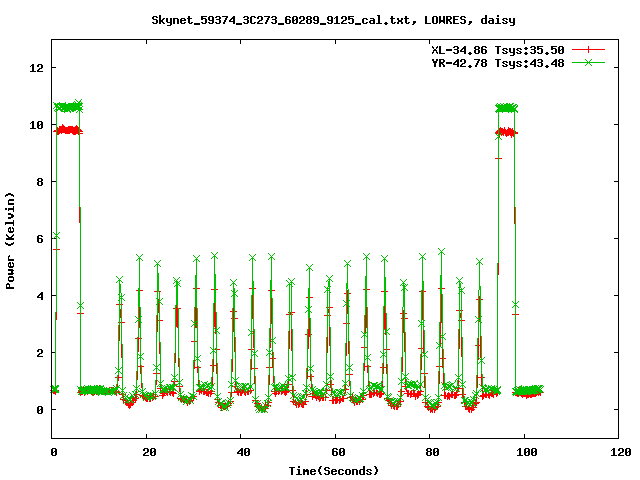Click the x-axis tick label 120
The image size is (640, 480).
click(x=621, y=452)
